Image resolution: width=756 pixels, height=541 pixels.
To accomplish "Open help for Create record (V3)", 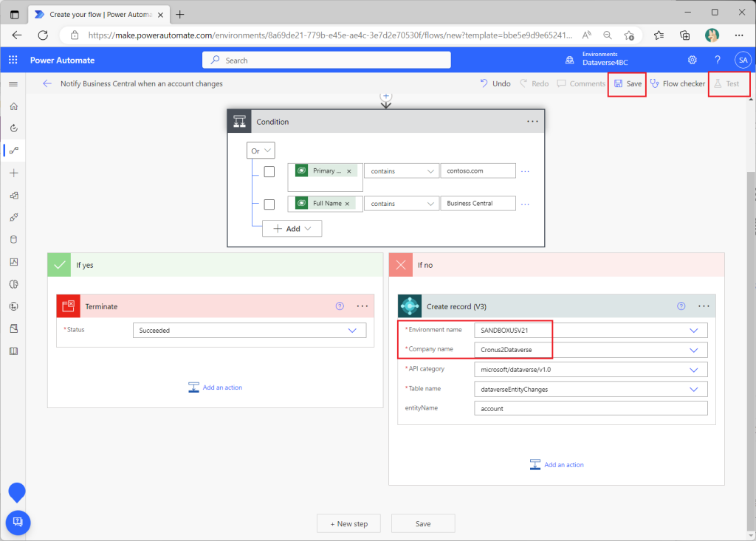I will point(681,306).
